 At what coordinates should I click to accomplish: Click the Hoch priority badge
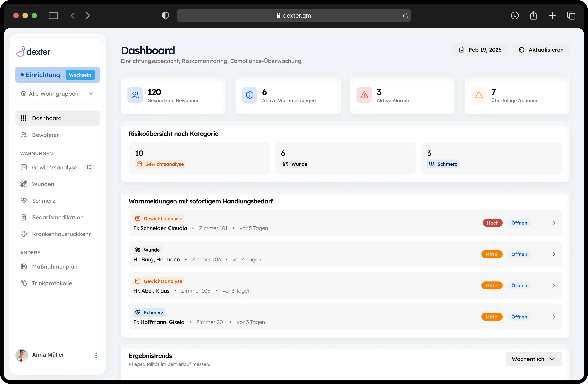(x=492, y=223)
